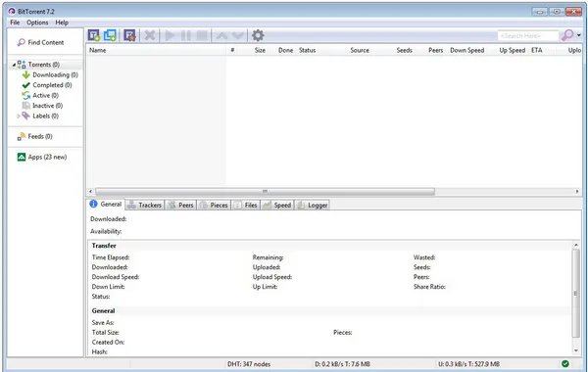
Task: Click the horizontal scrollbar of torrent list
Action: point(265,192)
